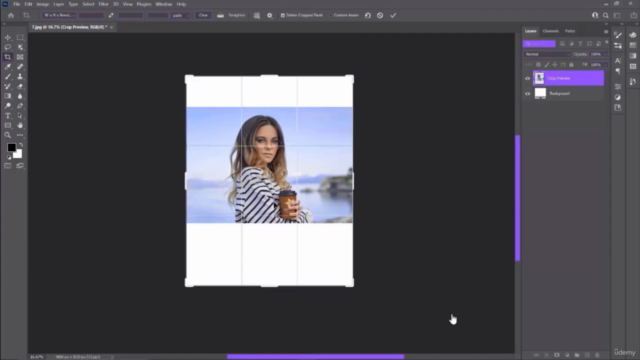This screenshot has height=360, width=640.
Task: Select the Brush tool
Action: pos(8,77)
